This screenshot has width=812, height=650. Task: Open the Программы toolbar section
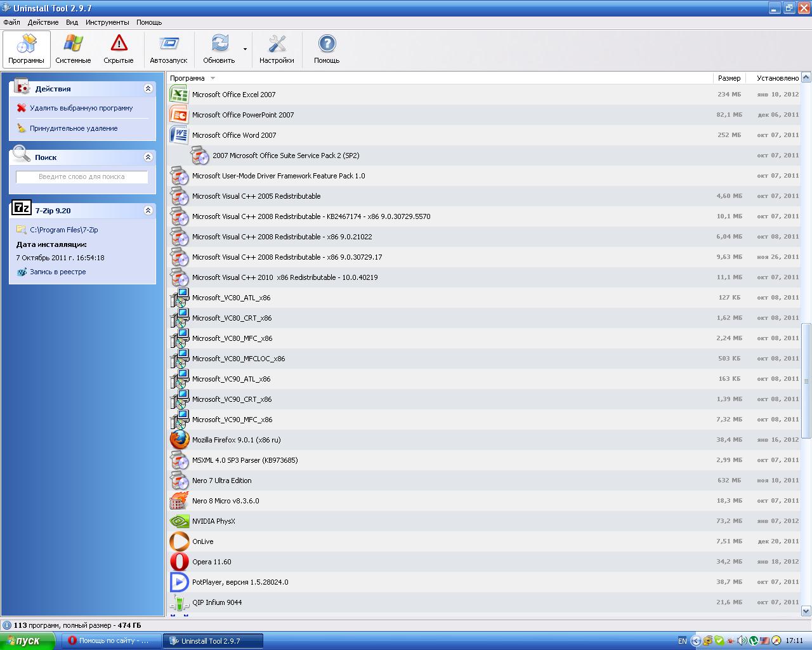pos(27,50)
